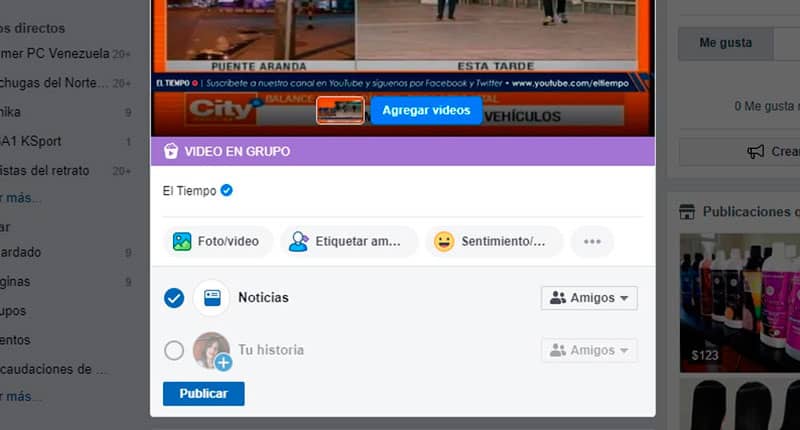Select the video thumbnail beside Agregar videos
This screenshot has width=800, height=430.
340,110
